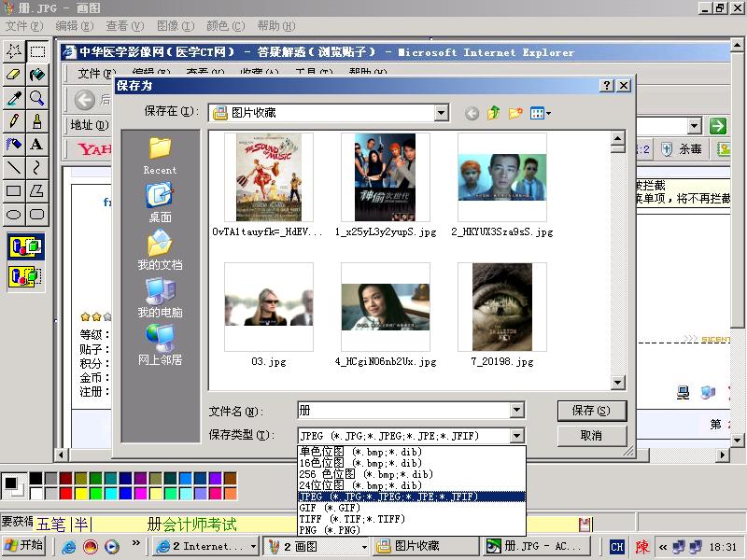The height and width of the screenshot is (560, 747).
Task: Go to 我的文档 in save dialog sidebar
Action: (160, 250)
